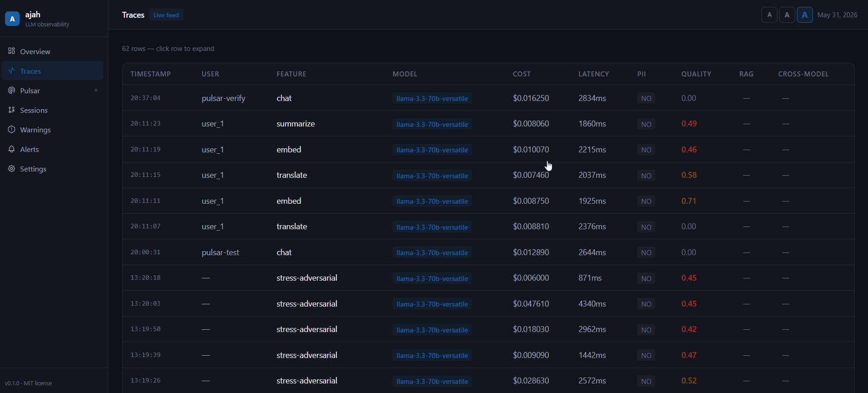Select the largest font size A button
868x393 pixels.
[x=805, y=15]
